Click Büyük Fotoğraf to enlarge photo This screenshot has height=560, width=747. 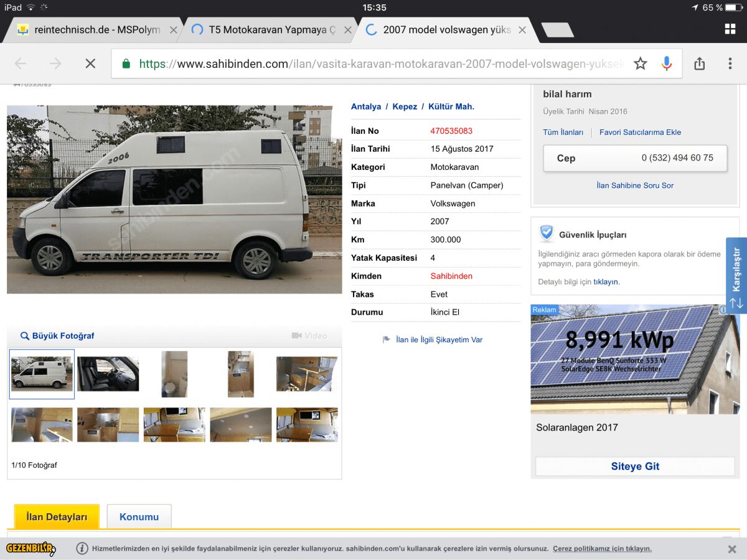(x=57, y=336)
